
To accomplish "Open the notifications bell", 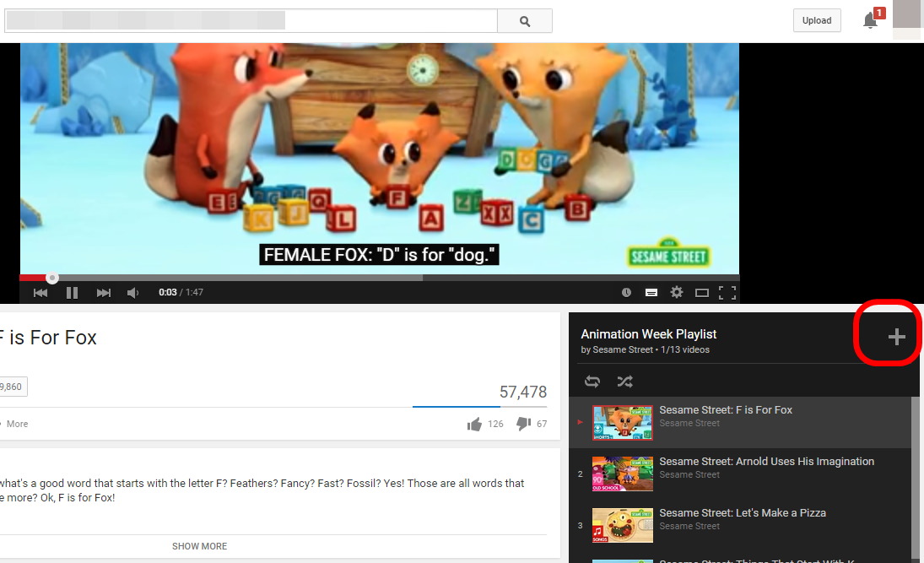I will [x=870, y=20].
